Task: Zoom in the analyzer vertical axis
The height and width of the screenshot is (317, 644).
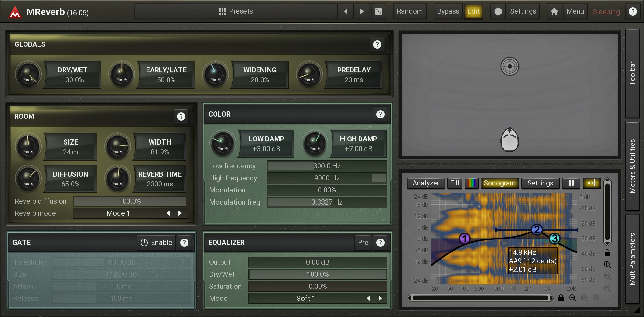Action: pyautogui.click(x=607, y=264)
